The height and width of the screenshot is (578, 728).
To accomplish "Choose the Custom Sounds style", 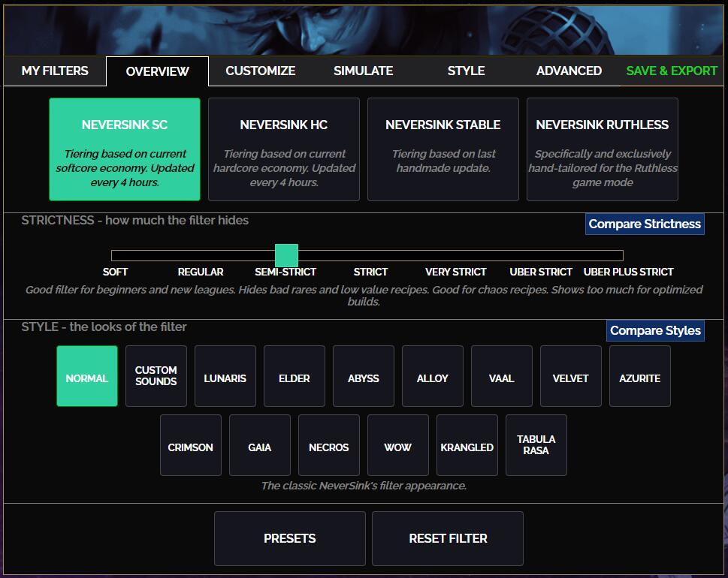I will click(156, 376).
